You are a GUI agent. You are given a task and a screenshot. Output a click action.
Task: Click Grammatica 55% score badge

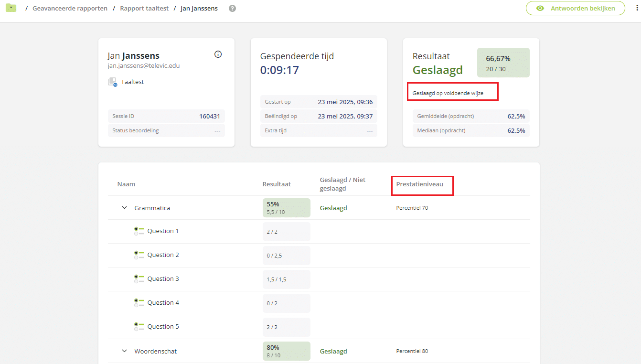[x=287, y=208]
